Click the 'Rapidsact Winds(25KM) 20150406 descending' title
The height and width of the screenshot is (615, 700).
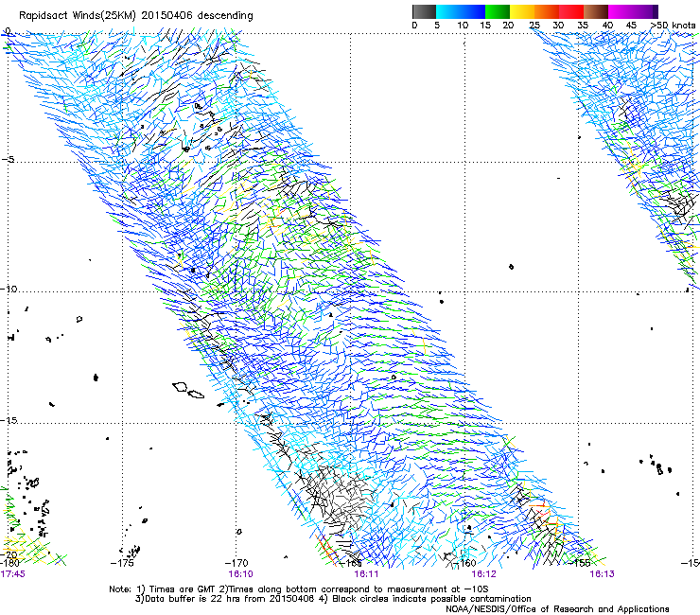[135, 16]
